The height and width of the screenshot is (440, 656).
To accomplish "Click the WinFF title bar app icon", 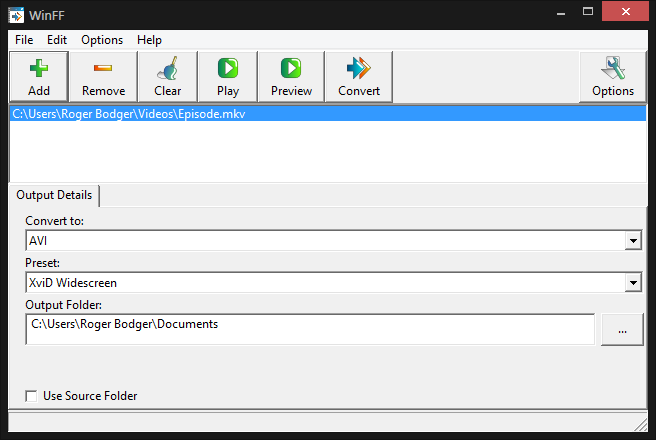I will (17, 15).
